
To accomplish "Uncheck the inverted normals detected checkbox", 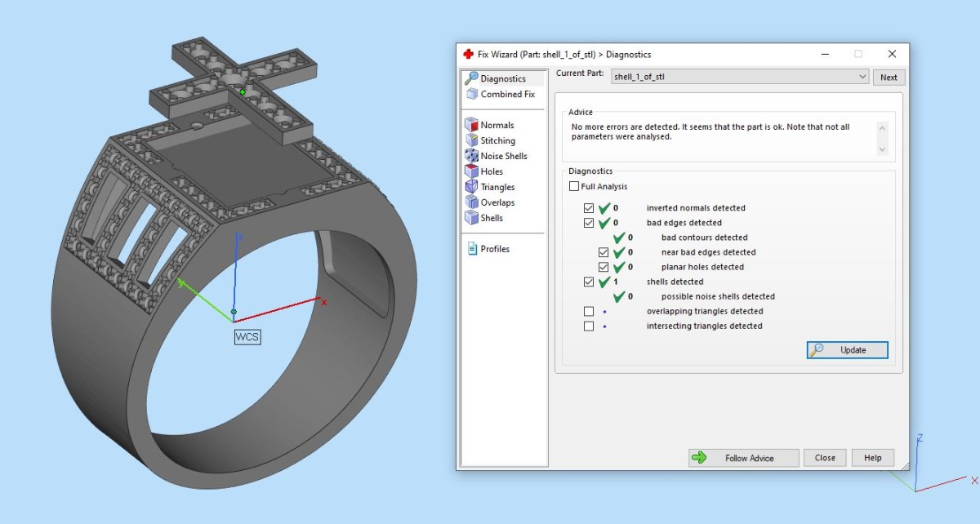I will (x=589, y=208).
